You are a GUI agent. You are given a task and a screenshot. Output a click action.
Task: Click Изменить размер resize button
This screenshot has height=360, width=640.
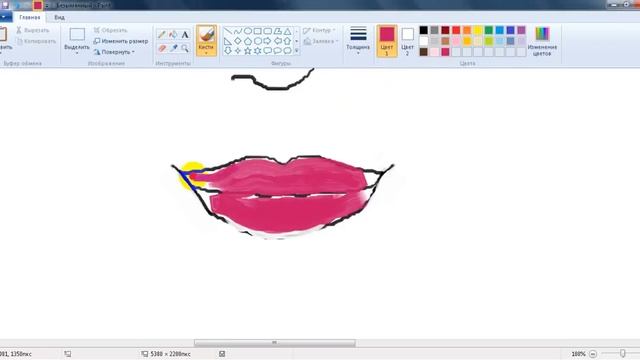click(121, 41)
